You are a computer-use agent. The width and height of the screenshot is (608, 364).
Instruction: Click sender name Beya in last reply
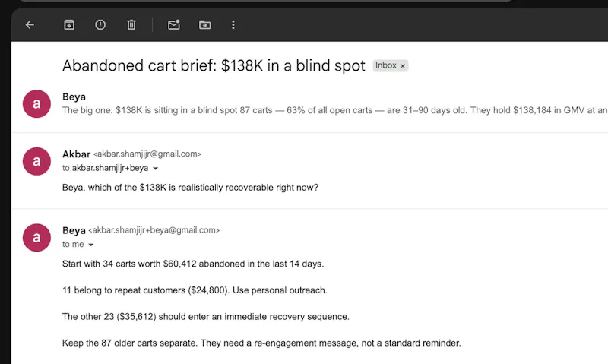74,230
